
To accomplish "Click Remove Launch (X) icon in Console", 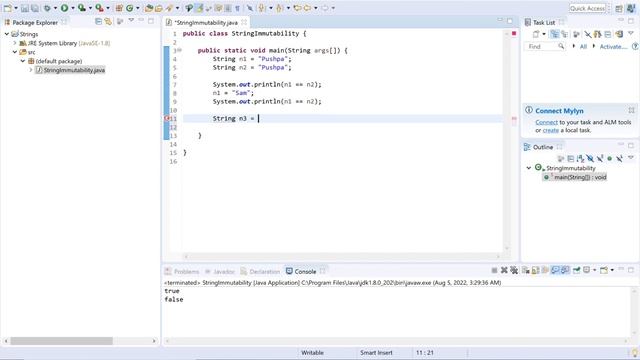I will coord(504,270).
